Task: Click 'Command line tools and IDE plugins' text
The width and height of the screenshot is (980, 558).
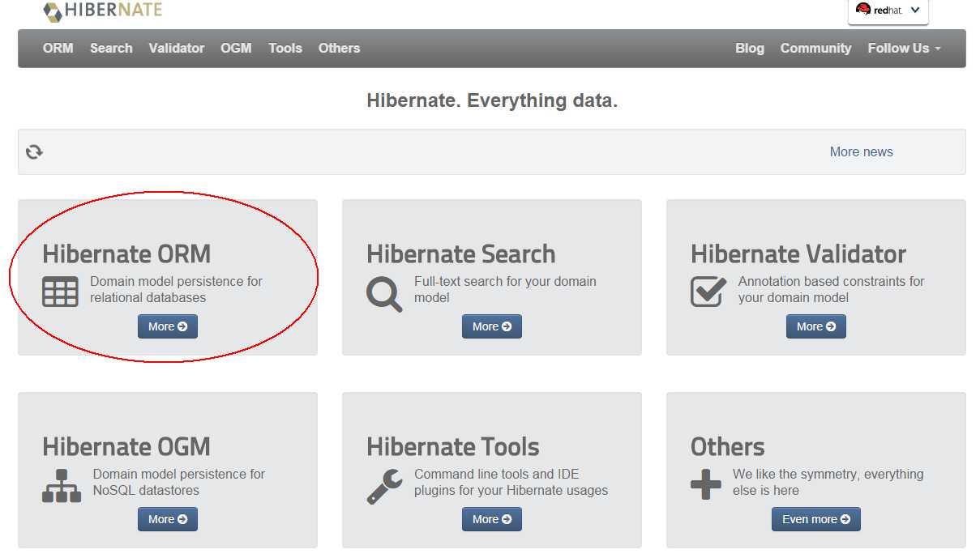Action: pyautogui.click(x=511, y=482)
